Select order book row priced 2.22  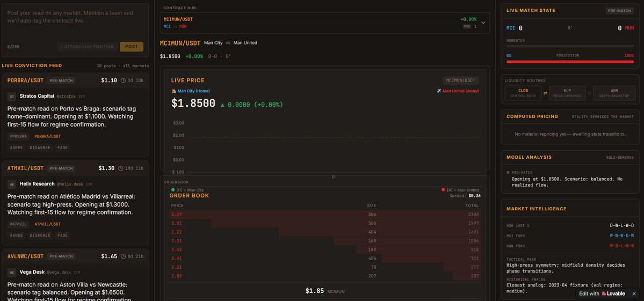[x=325, y=232]
